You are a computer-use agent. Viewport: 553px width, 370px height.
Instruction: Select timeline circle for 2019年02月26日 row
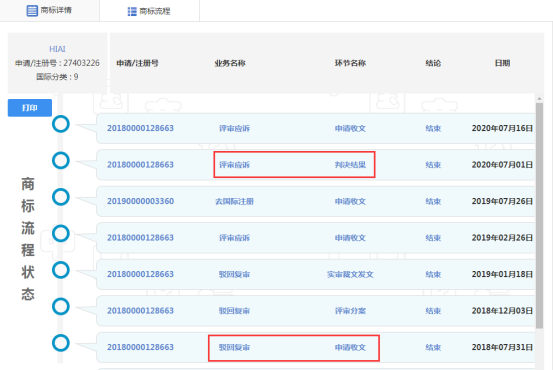[x=61, y=233]
